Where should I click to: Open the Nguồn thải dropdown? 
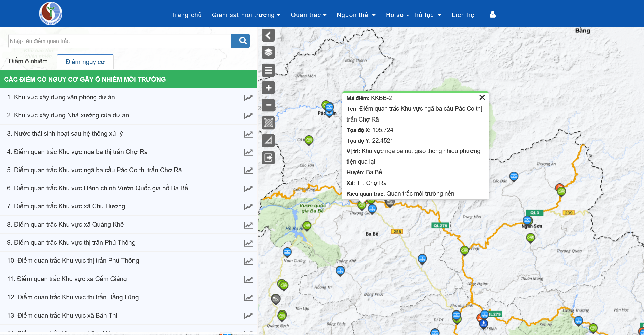356,15
